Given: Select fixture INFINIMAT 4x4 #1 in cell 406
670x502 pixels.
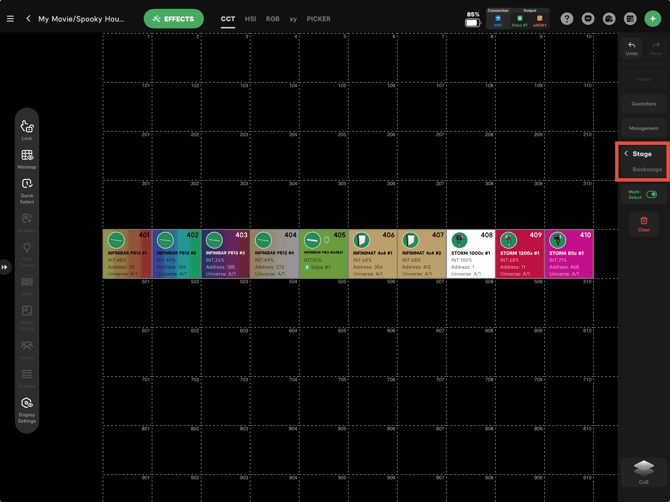Looking at the screenshot, I should [x=373, y=254].
